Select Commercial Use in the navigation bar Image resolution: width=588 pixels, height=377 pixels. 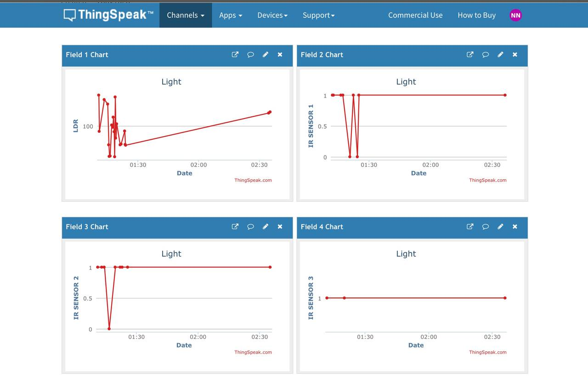coord(415,15)
